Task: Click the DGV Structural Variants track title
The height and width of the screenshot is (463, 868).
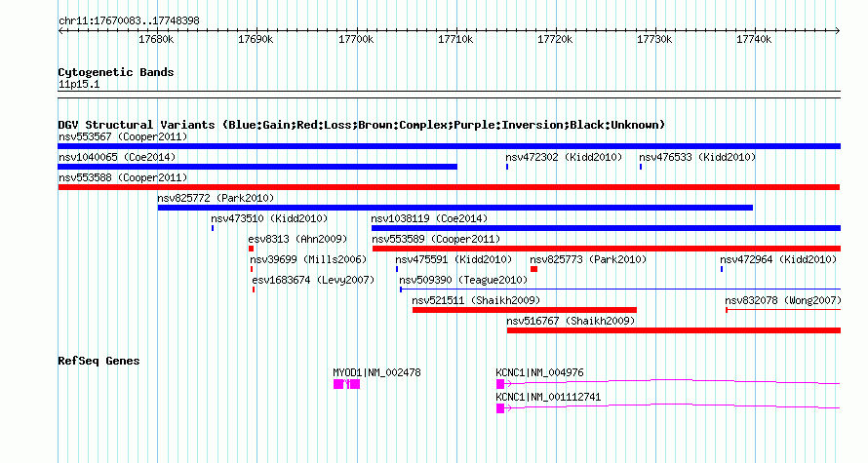Action: [362, 125]
